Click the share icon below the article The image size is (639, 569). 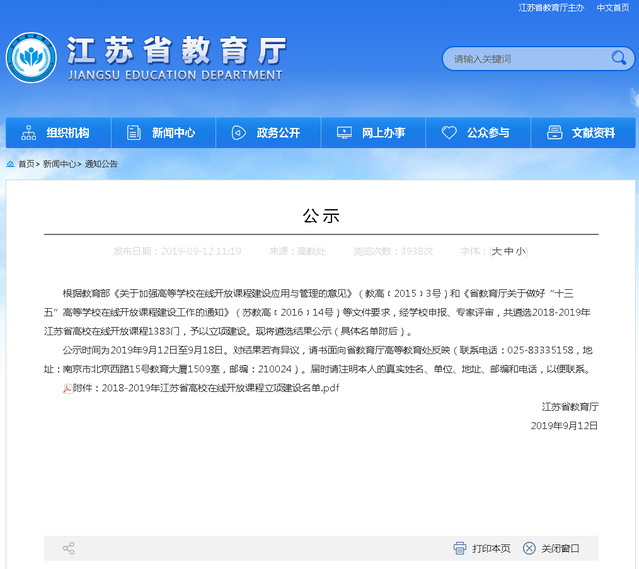pos(69,548)
